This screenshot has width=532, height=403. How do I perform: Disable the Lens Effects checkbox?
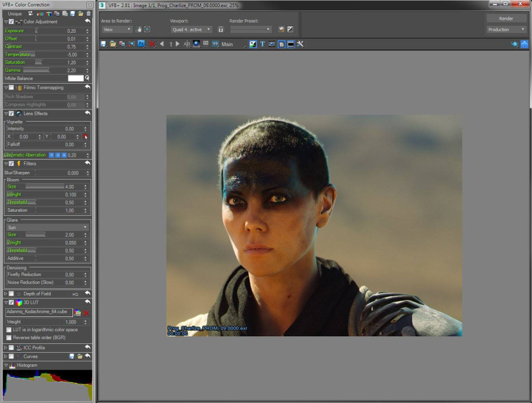[x=11, y=113]
